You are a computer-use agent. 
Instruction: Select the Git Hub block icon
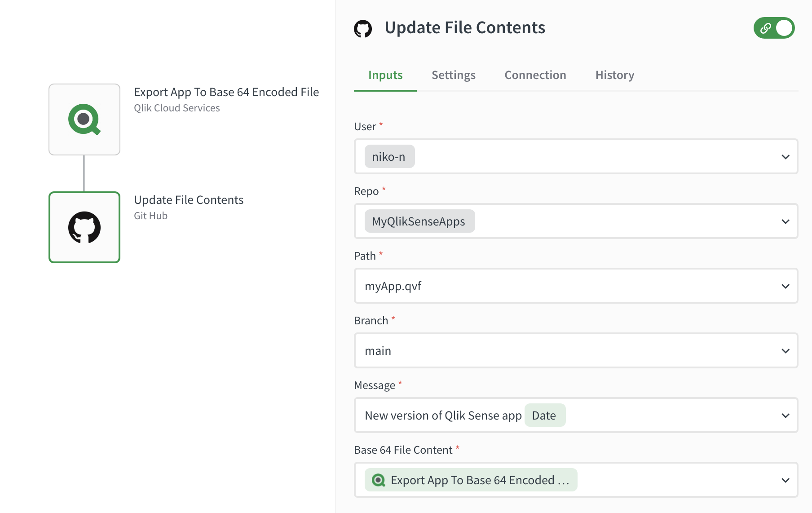tap(84, 227)
